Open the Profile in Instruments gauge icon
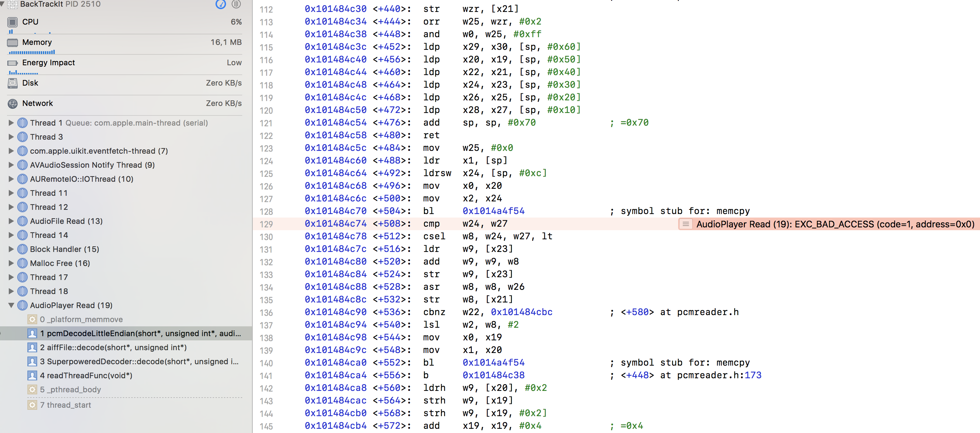Image resolution: width=980 pixels, height=433 pixels. (221, 5)
